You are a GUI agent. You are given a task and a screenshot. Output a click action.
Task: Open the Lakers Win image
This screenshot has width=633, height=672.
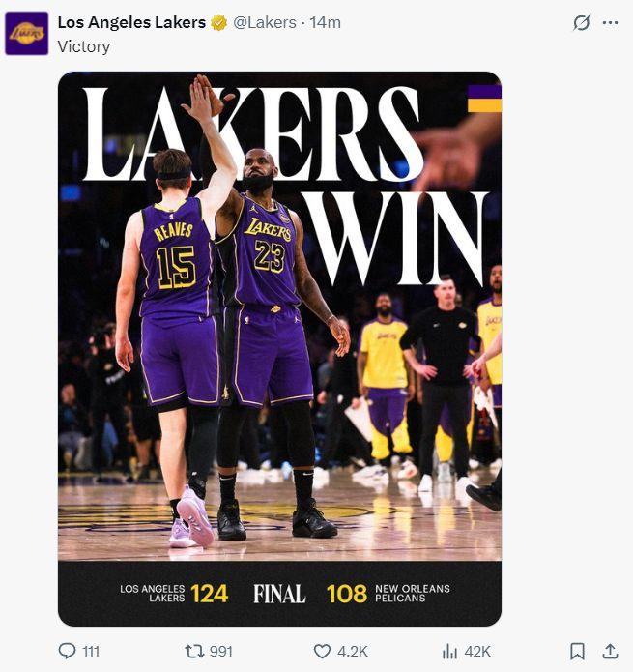tap(279, 349)
